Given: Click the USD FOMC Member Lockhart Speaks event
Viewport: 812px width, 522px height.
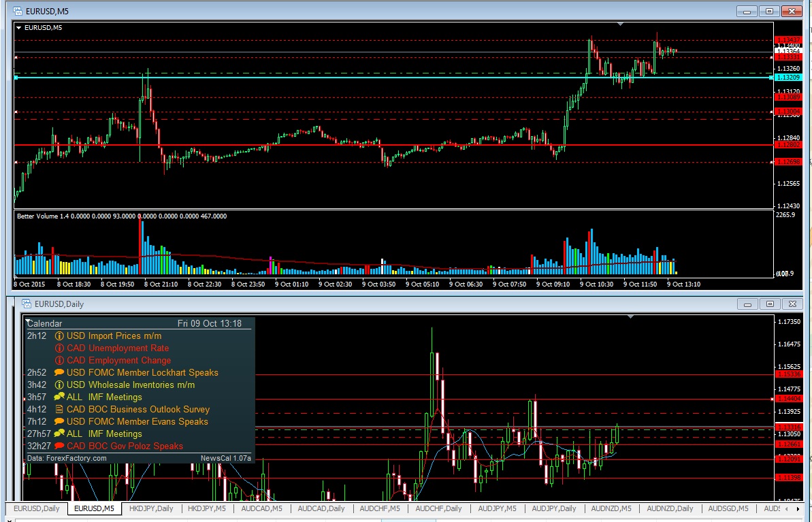Looking at the screenshot, I should point(142,372).
